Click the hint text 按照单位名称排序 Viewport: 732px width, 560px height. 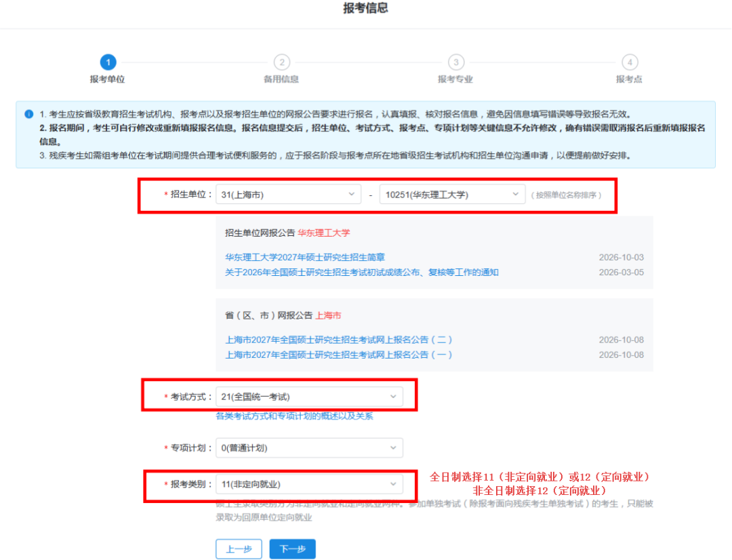(566, 195)
